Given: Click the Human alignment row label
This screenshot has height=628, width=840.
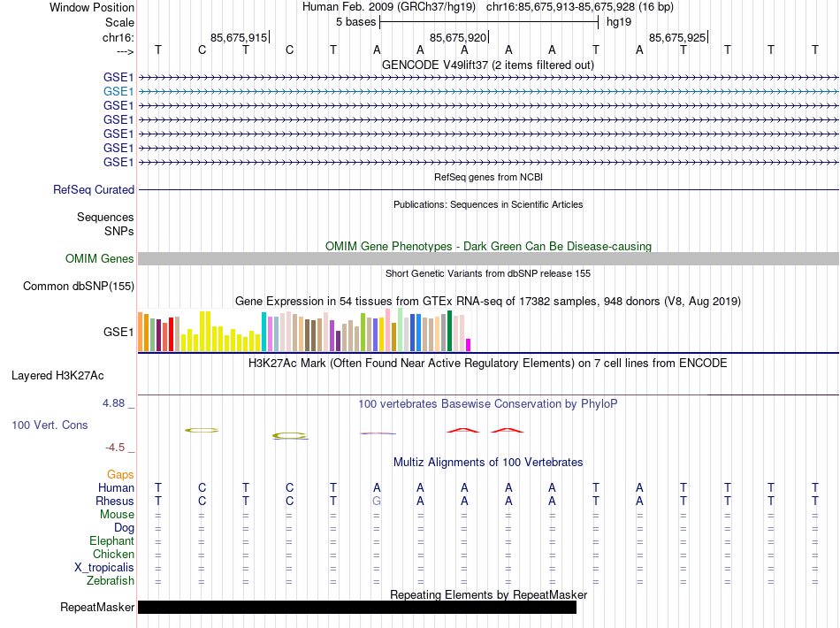Looking at the screenshot, I should [116, 487].
